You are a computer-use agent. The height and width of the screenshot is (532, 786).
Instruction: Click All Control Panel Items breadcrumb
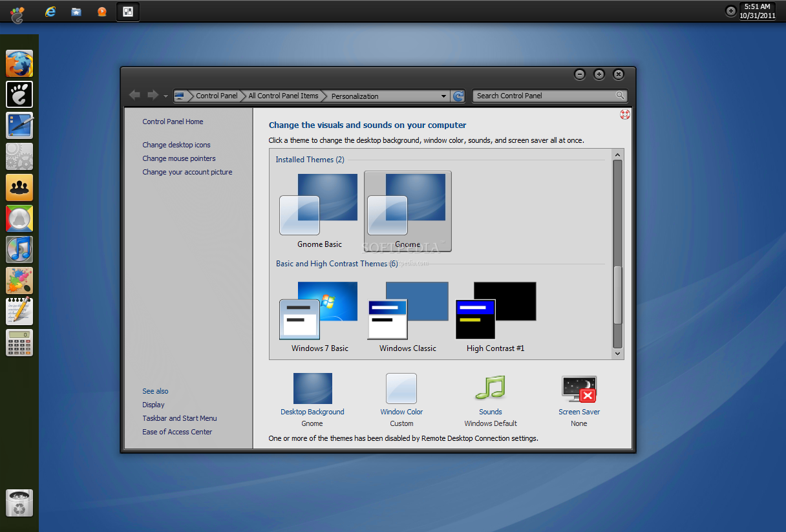point(283,96)
